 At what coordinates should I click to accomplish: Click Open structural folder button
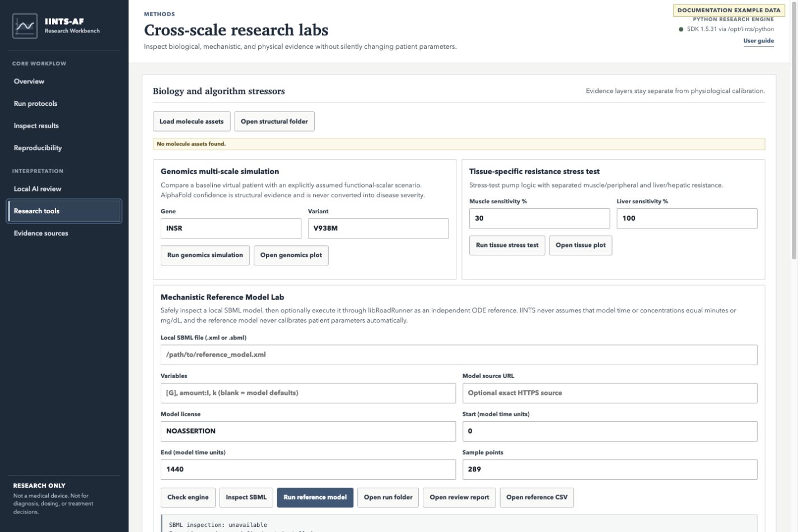(274, 122)
